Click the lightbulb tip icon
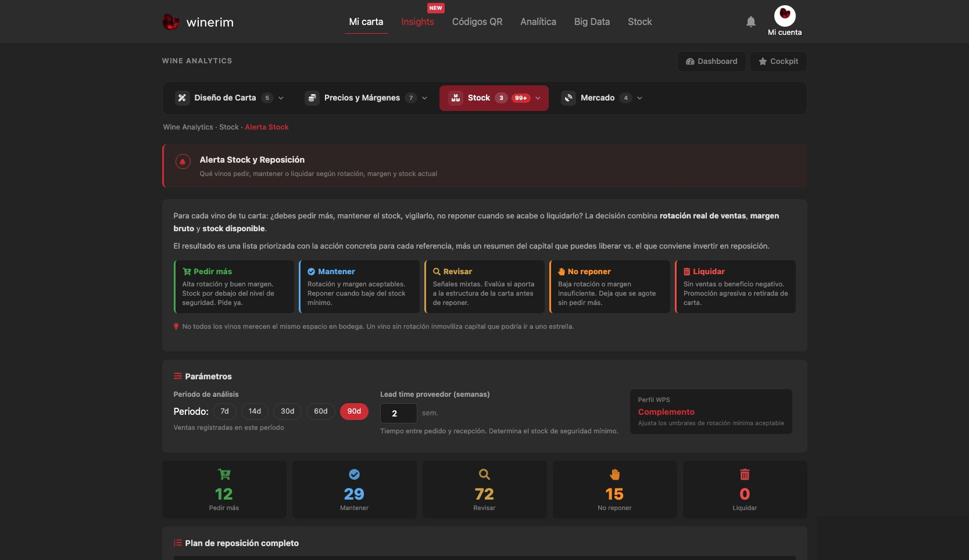This screenshot has height=560, width=969. (x=176, y=326)
